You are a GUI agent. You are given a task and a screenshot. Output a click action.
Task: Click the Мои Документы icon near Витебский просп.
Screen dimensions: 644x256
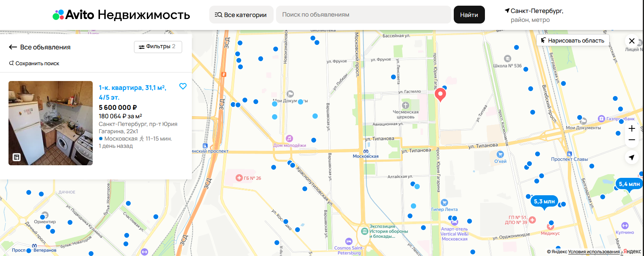click(583, 121)
